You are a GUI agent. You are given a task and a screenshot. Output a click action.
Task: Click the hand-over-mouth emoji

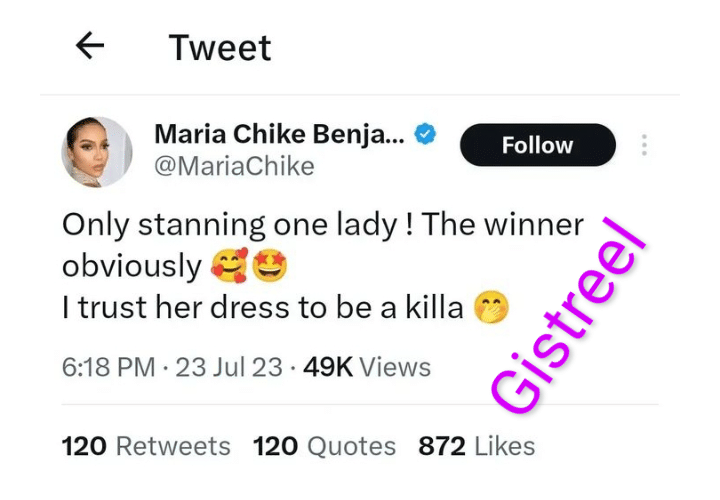coord(490,309)
